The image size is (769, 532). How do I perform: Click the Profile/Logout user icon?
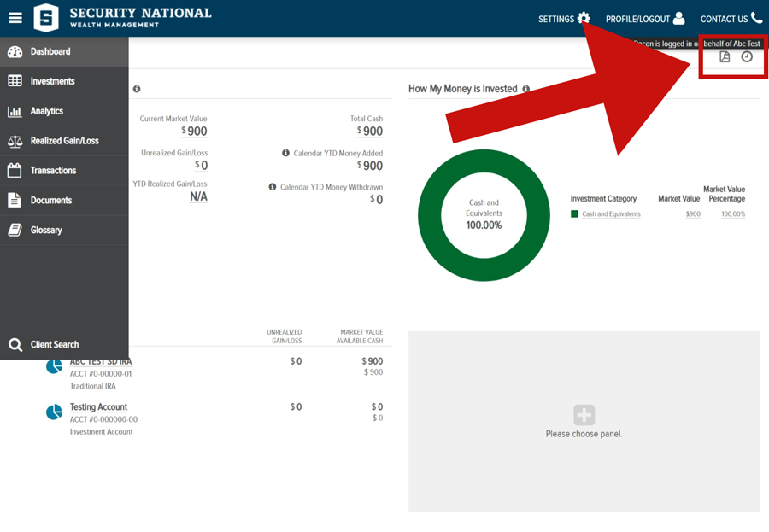click(678, 18)
